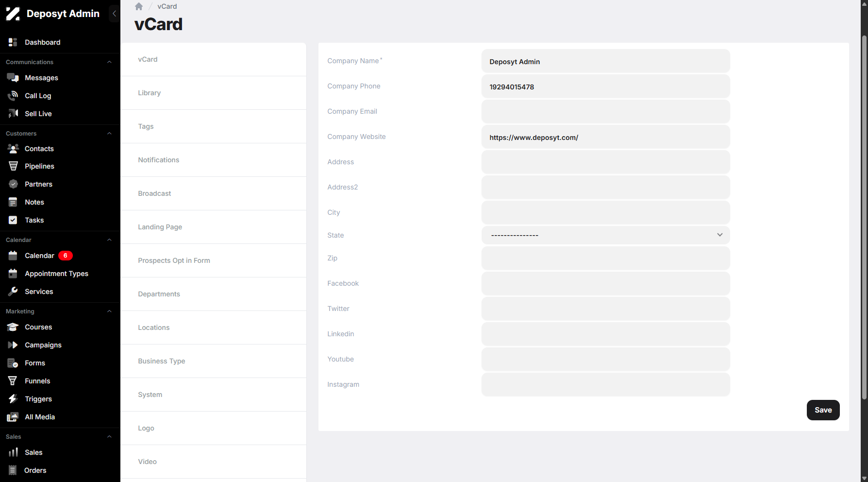Click the Youtube input field
This screenshot has width=868, height=482.
click(x=605, y=360)
